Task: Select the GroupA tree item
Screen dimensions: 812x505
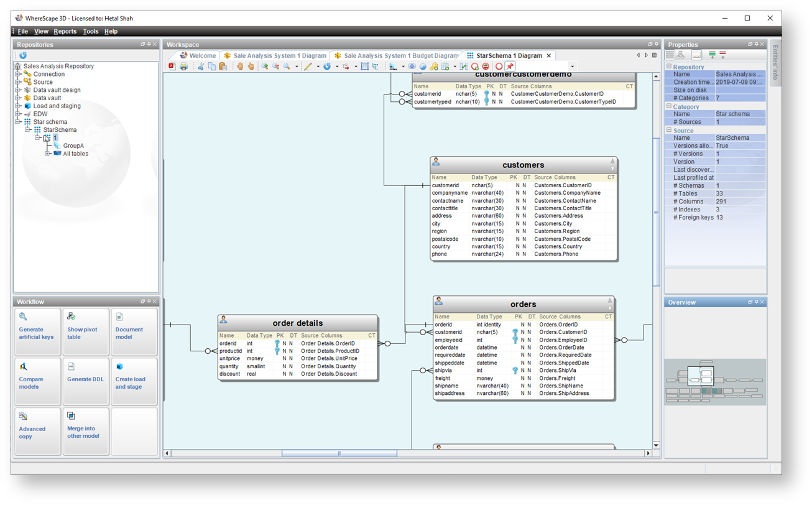Action: click(73, 146)
